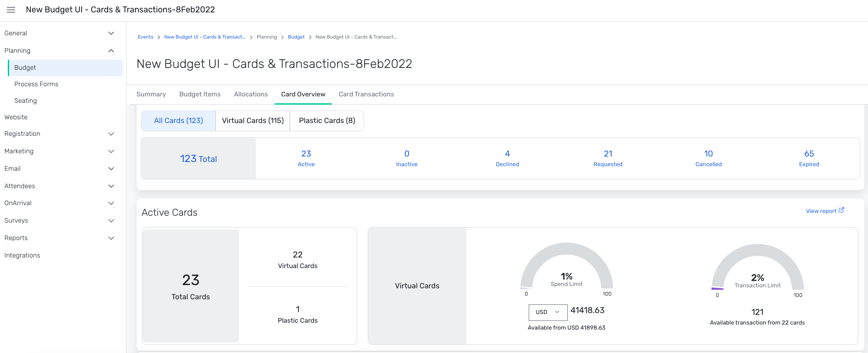Open the USD currency dropdown
The height and width of the screenshot is (353, 868).
547,312
